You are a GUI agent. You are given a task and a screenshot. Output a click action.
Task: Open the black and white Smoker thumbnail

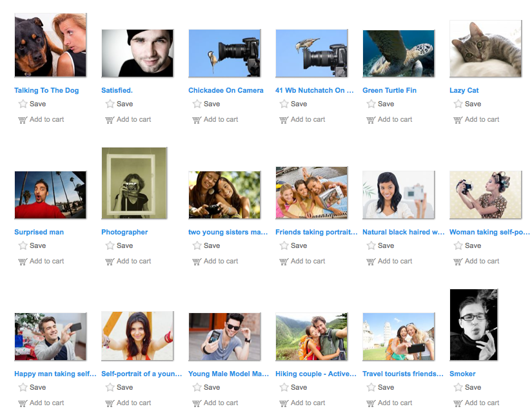[x=474, y=325]
